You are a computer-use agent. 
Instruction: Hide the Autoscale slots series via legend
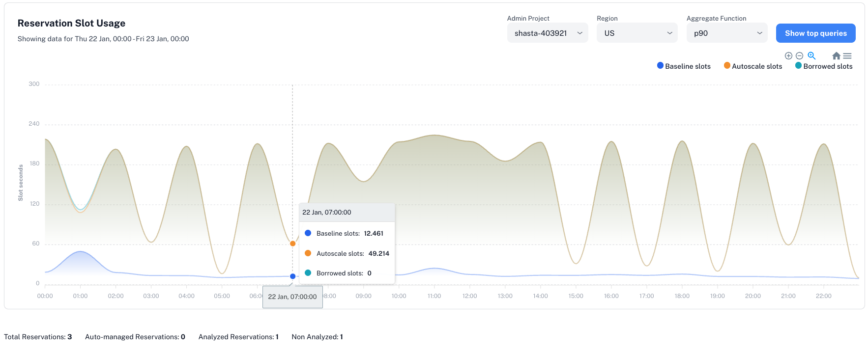[752, 66]
